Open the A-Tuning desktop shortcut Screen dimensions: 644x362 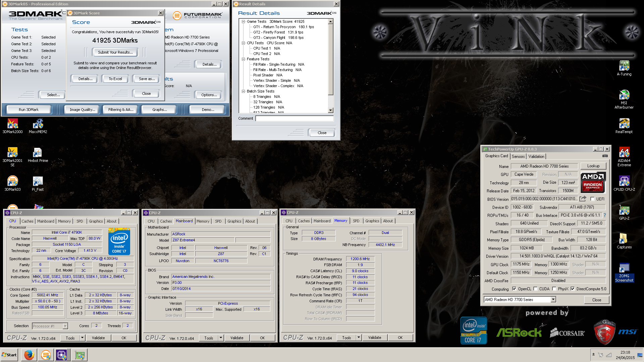click(x=624, y=68)
